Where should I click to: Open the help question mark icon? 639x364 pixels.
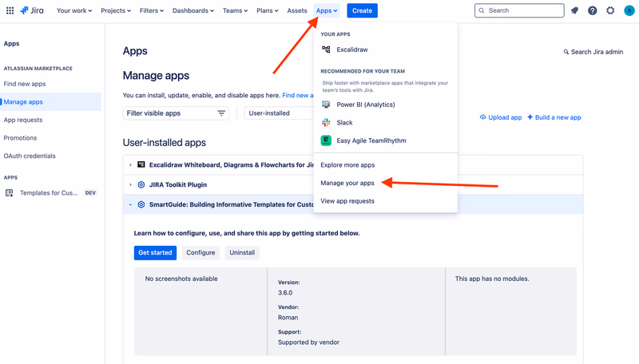593,10
